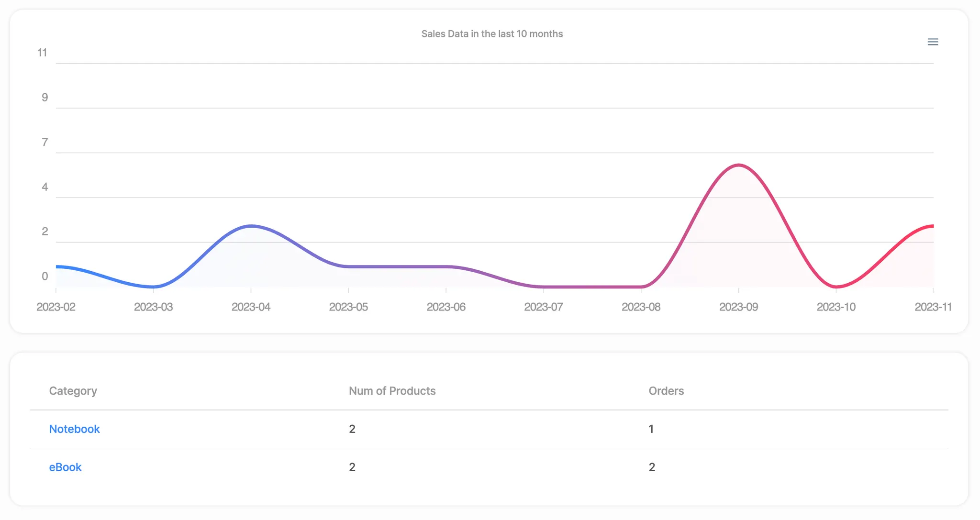Click the Notebook row Orders value
The width and height of the screenshot is (980, 520).
651,429
